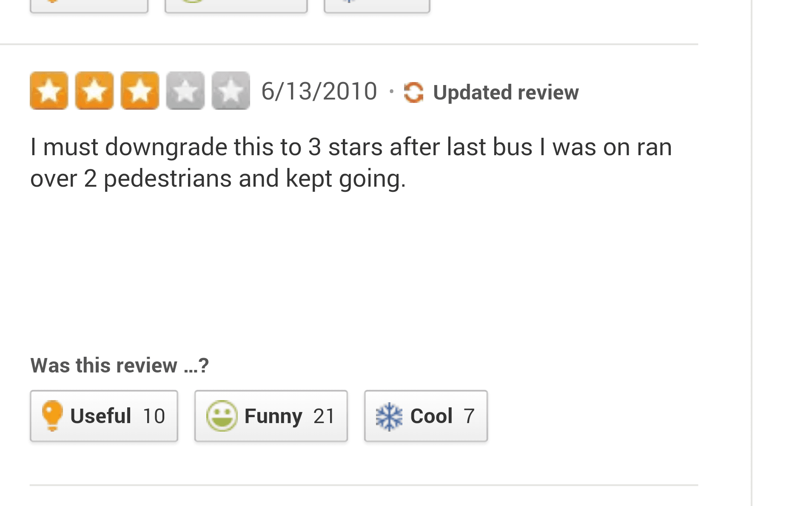Mark this review as Funny

[271, 416]
